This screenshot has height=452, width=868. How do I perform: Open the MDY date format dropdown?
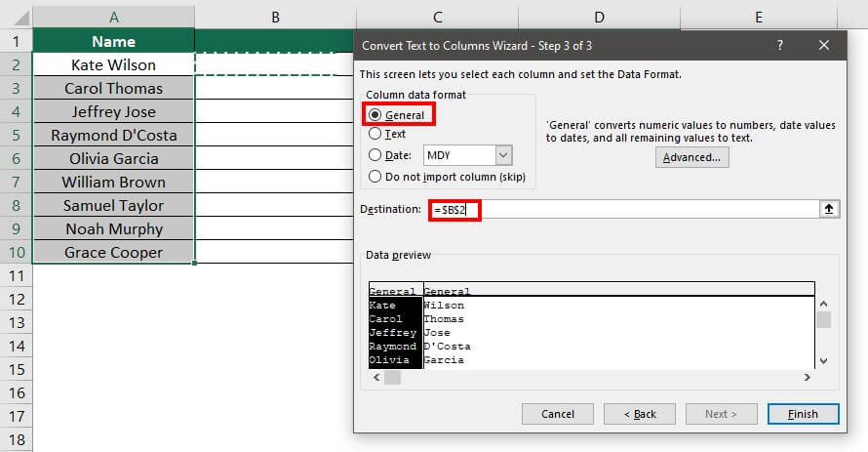coord(503,155)
